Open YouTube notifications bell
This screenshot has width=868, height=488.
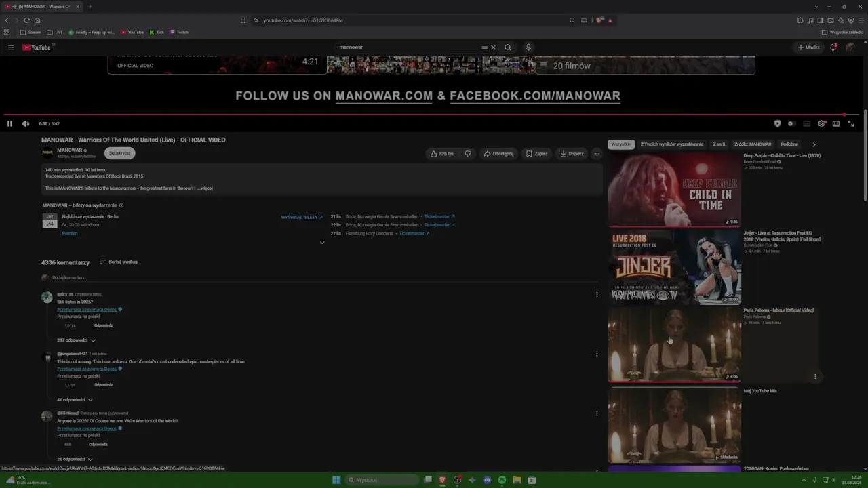[833, 47]
